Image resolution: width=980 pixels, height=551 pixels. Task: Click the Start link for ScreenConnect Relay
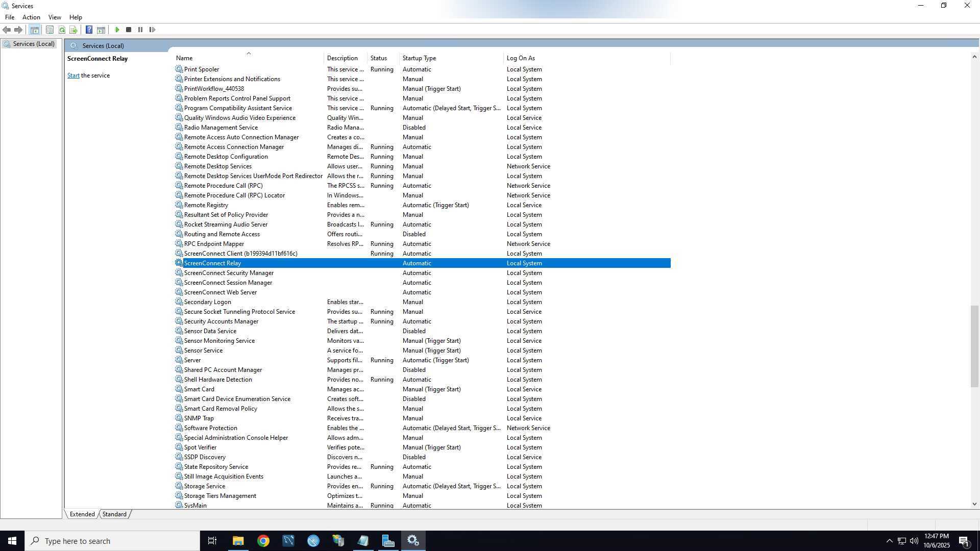pos(73,75)
